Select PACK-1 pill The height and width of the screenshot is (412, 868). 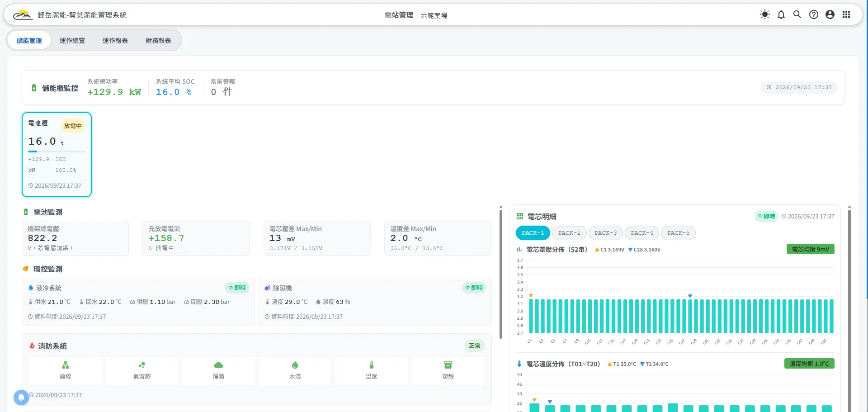tap(533, 233)
